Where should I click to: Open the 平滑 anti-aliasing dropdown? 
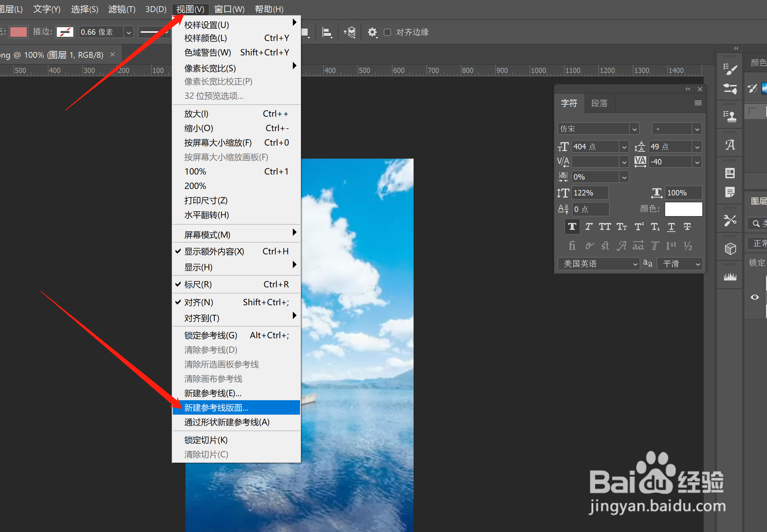pyautogui.click(x=680, y=264)
